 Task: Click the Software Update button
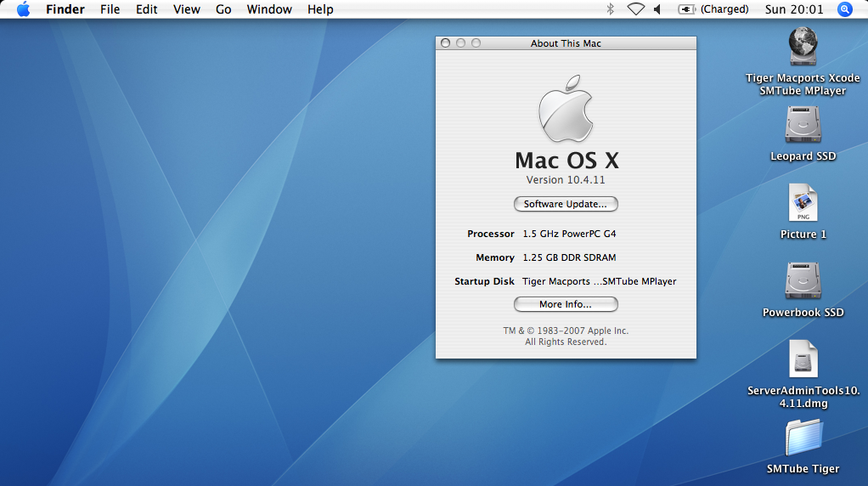tap(566, 204)
